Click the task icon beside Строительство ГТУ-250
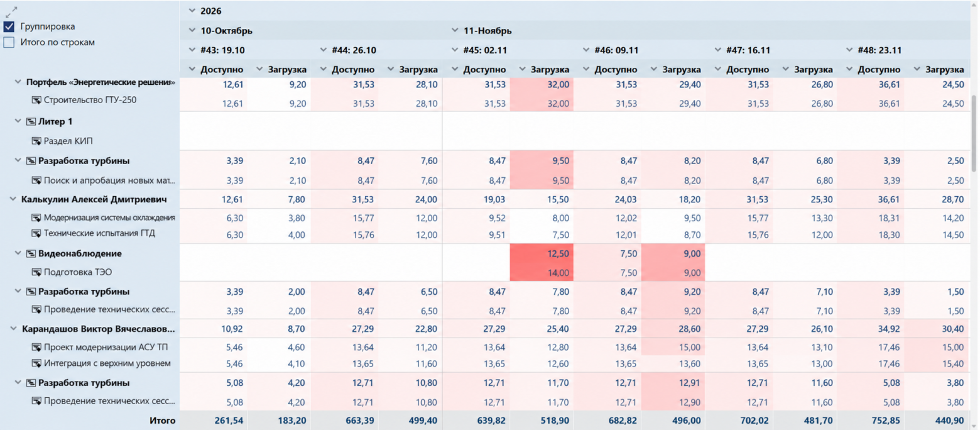Viewport: 980px width, 430px height. click(36, 100)
